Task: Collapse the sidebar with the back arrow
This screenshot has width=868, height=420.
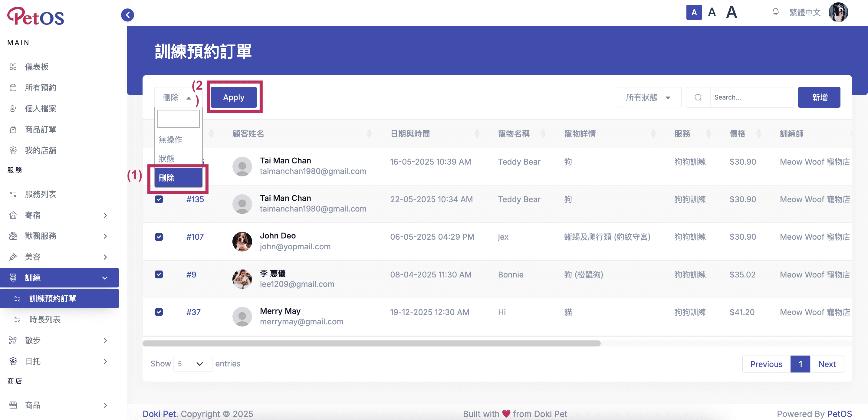Action: (127, 15)
